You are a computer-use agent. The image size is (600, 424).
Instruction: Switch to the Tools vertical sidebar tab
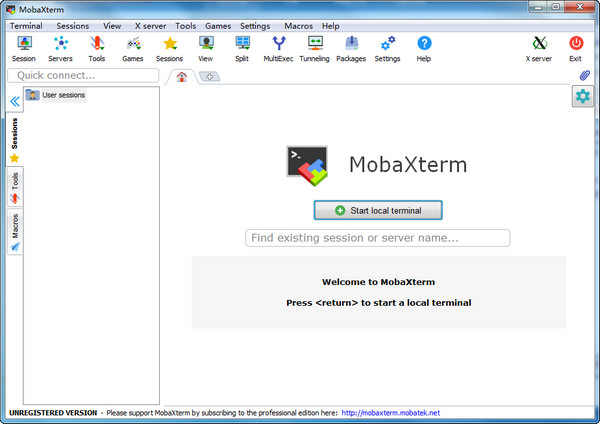[15, 188]
